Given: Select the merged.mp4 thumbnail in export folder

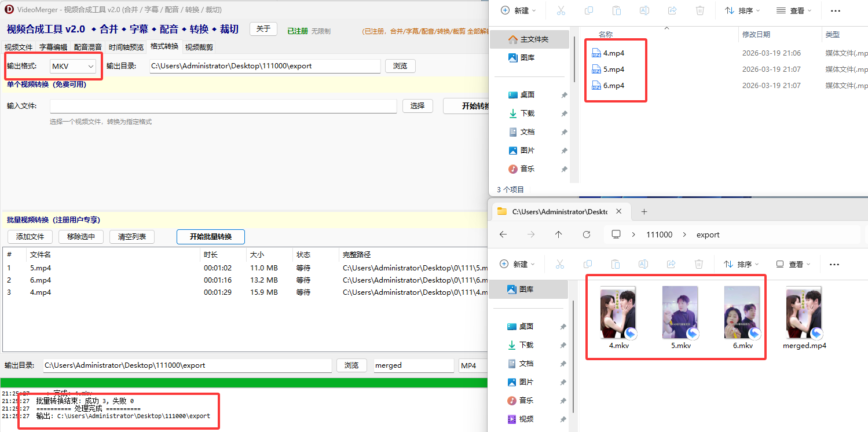Looking at the screenshot, I should [804, 313].
